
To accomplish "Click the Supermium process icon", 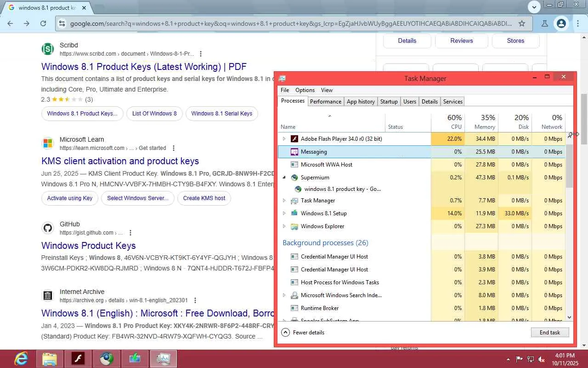I will pos(294,177).
